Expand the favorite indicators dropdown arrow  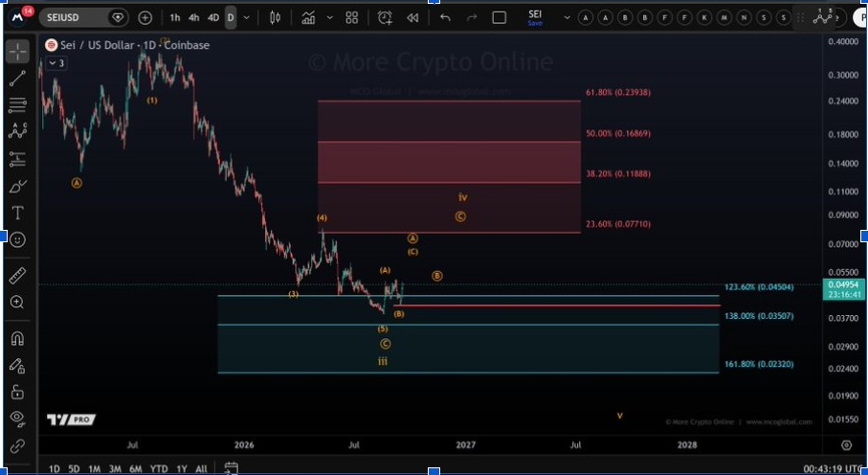330,18
